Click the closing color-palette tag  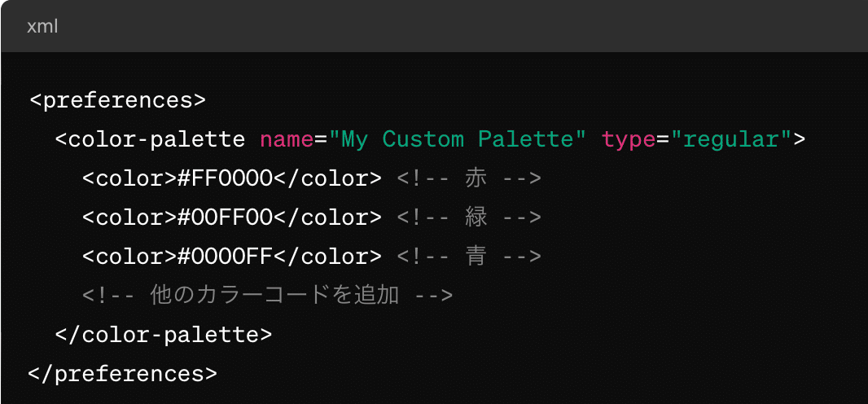pyautogui.click(x=164, y=335)
